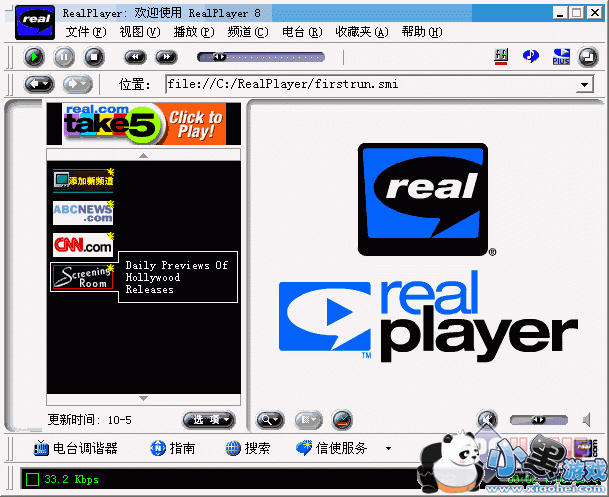Screen dimensions: 609x497
Task: Toggle the mute speaker button
Action: 487,419
